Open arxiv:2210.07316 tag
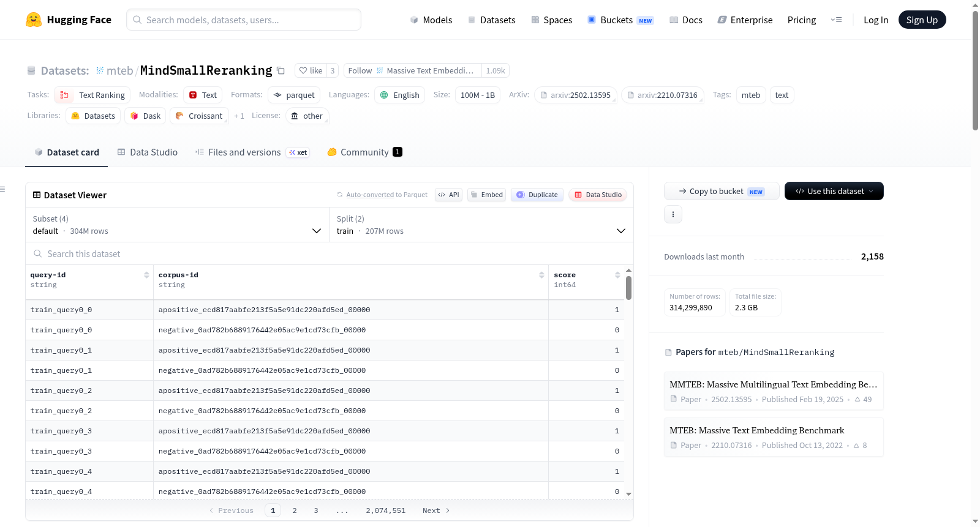 663,95
